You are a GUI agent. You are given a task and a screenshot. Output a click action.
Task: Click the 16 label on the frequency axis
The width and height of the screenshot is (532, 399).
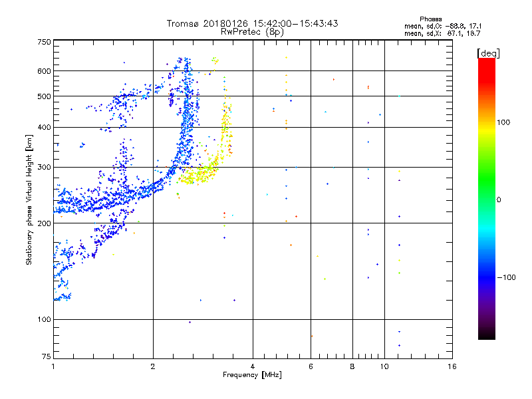coord(452,366)
